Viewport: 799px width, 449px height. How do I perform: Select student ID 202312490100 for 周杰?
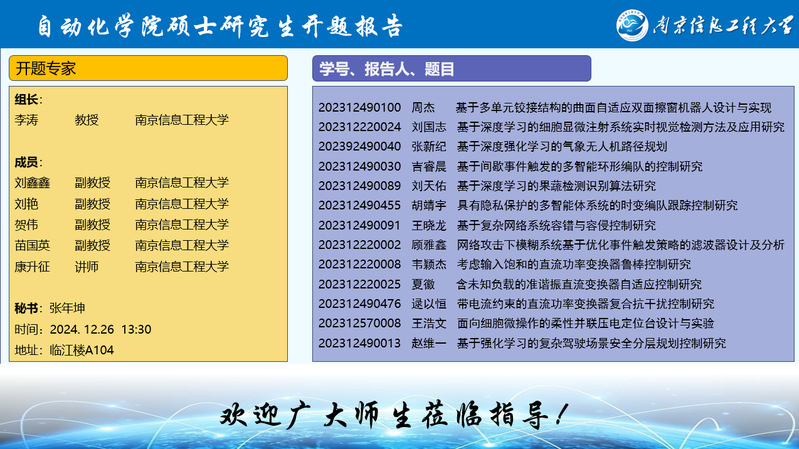(x=359, y=107)
